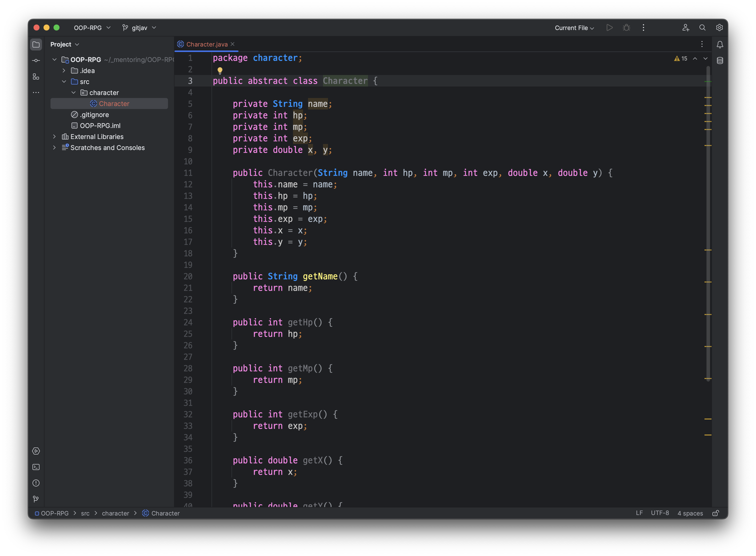Expand External Libraries node
The width and height of the screenshot is (756, 556).
tap(54, 137)
